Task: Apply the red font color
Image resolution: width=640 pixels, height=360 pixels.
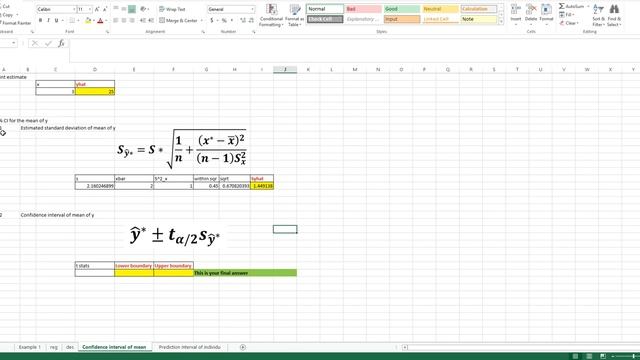Action: [100, 20]
